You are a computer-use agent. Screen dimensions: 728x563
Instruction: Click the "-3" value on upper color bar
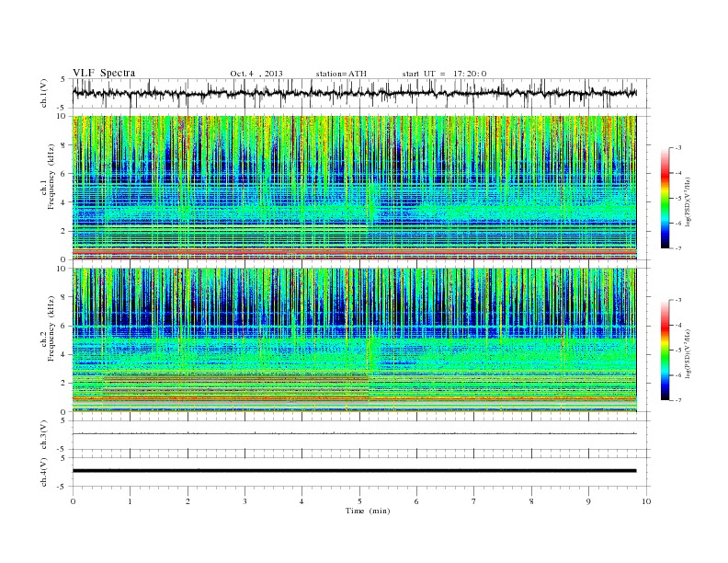coord(677,148)
